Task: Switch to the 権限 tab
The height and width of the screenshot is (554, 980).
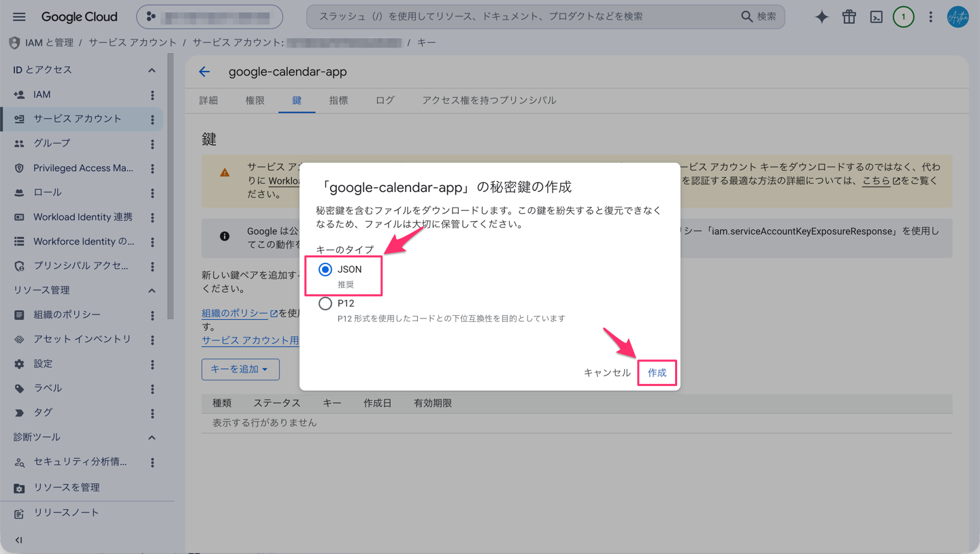Action: (255, 100)
